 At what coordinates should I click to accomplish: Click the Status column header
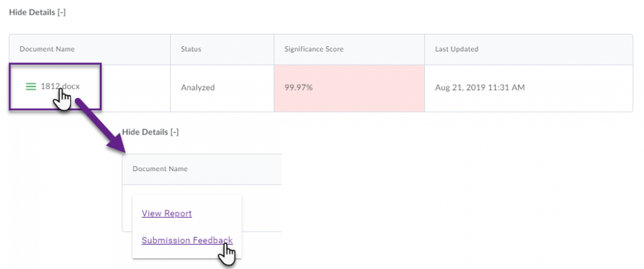pyautogui.click(x=191, y=50)
